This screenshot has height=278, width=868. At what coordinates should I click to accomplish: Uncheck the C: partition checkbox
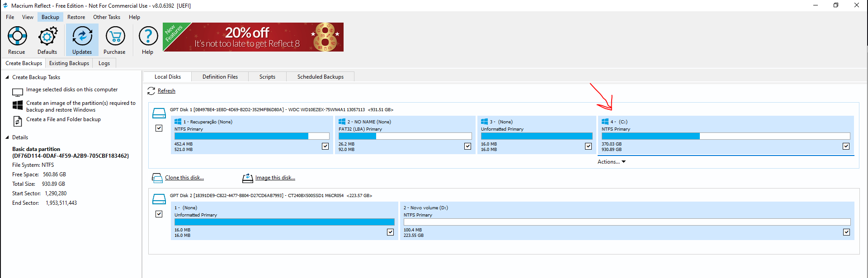(846, 146)
